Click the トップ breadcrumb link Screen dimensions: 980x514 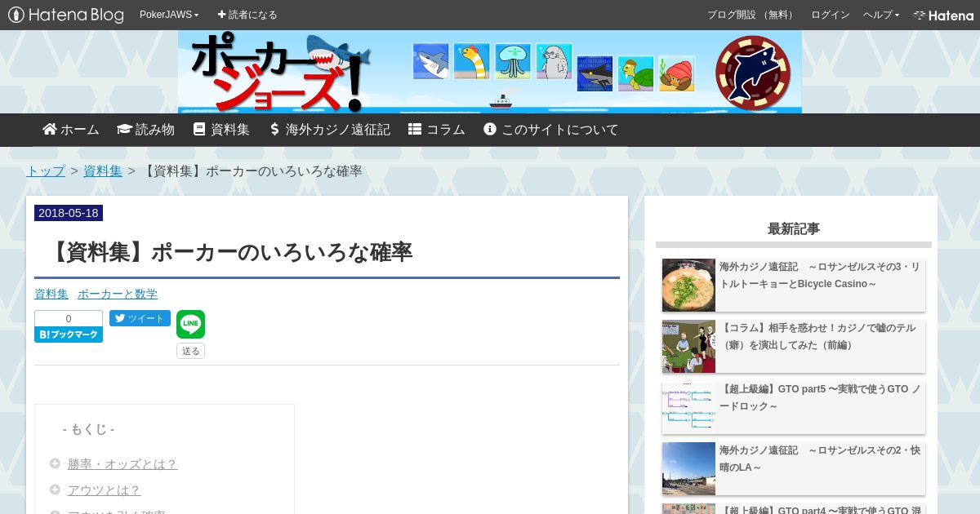pos(46,171)
